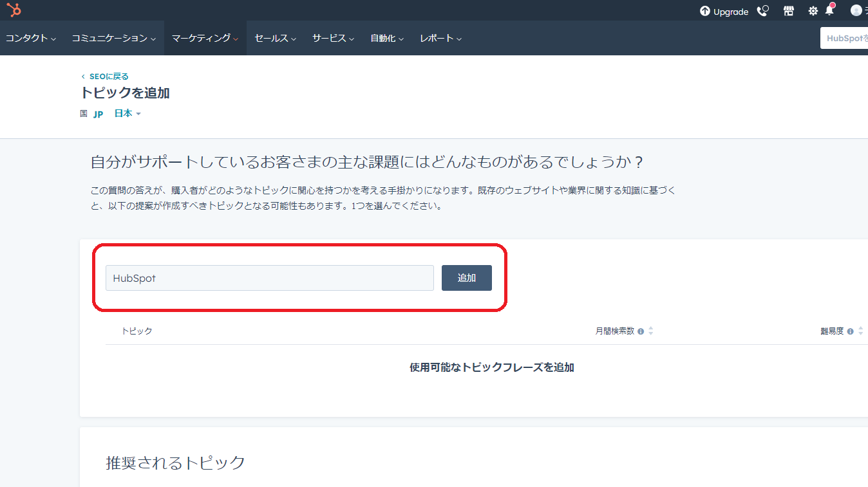Click info icon beside 難易度
Image resolution: width=868 pixels, height=487 pixels.
click(x=851, y=331)
